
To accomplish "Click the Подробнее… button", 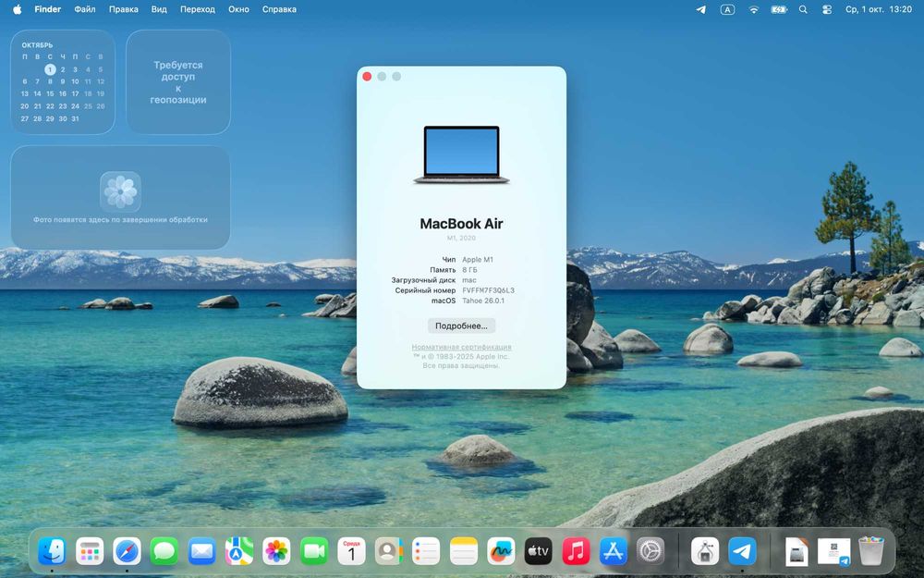I will [x=461, y=326].
